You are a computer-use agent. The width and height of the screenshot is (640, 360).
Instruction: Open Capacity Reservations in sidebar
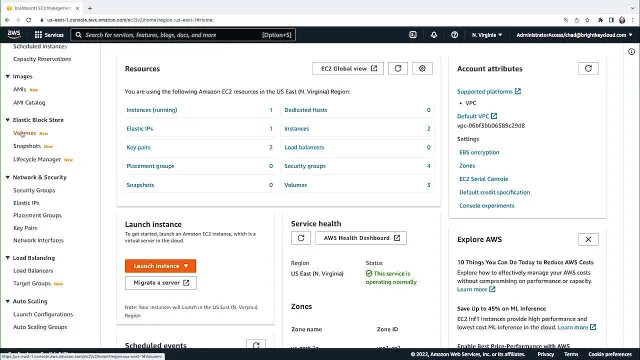click(42, 59)
